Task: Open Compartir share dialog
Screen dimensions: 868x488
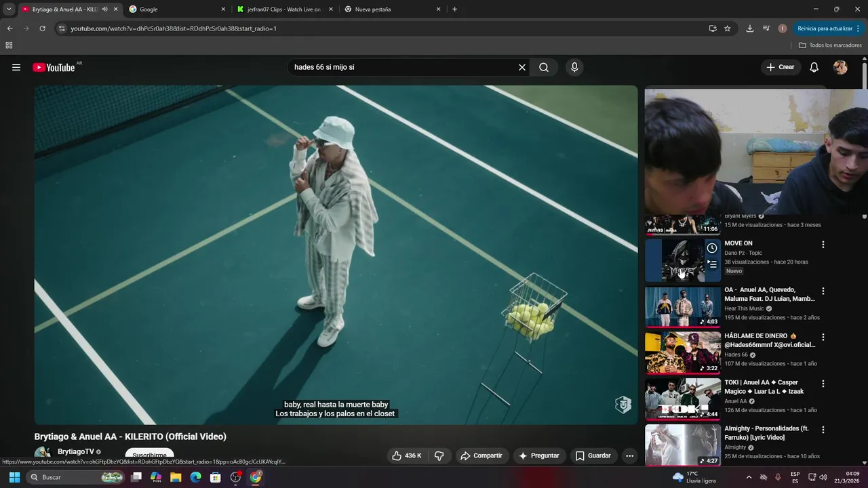Action: (481, 455)
